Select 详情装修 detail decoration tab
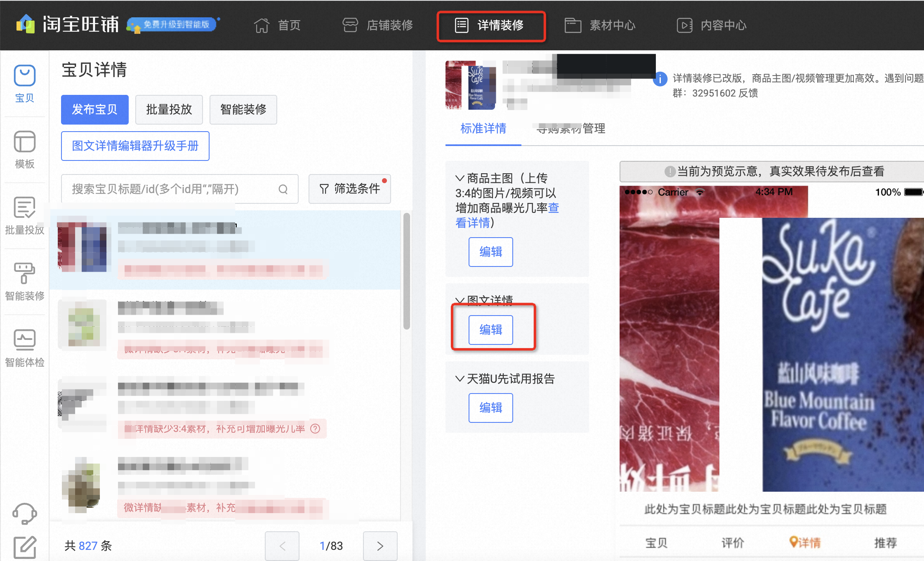 coord(490,25)
